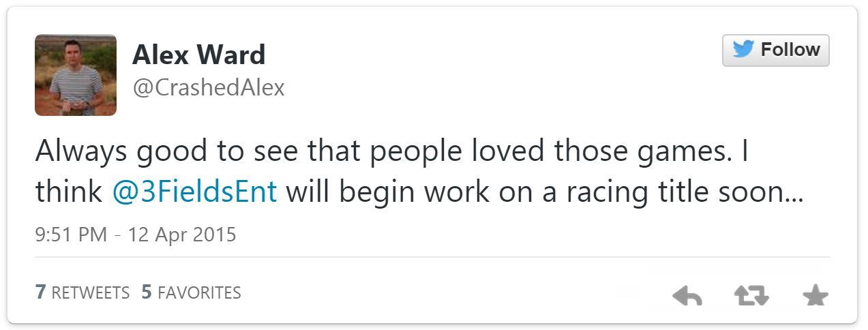The height and width of the screenshot is (330, 868).
Task: Click the number 5 favorite count
Action: [x=147, y=292]
